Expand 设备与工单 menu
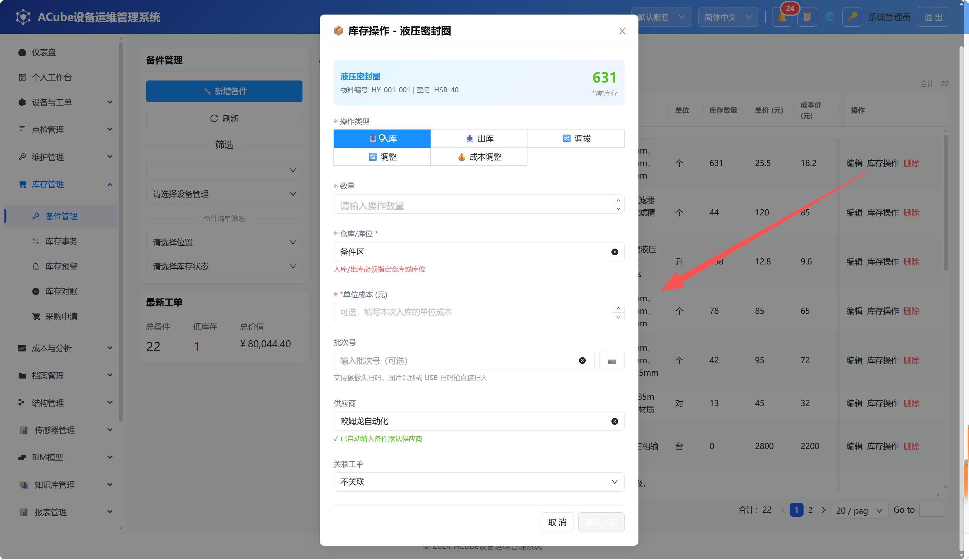 [65, 102]
